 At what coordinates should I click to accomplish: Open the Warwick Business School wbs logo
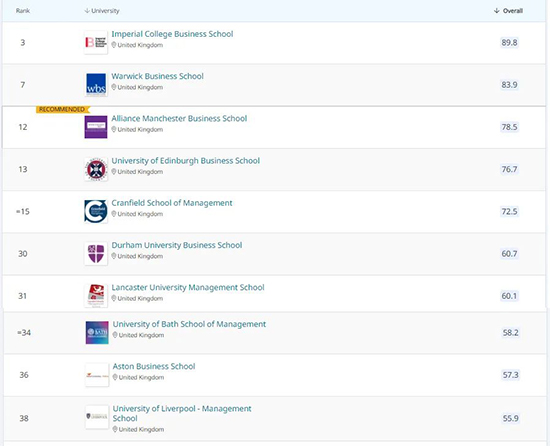pos(96,85)
